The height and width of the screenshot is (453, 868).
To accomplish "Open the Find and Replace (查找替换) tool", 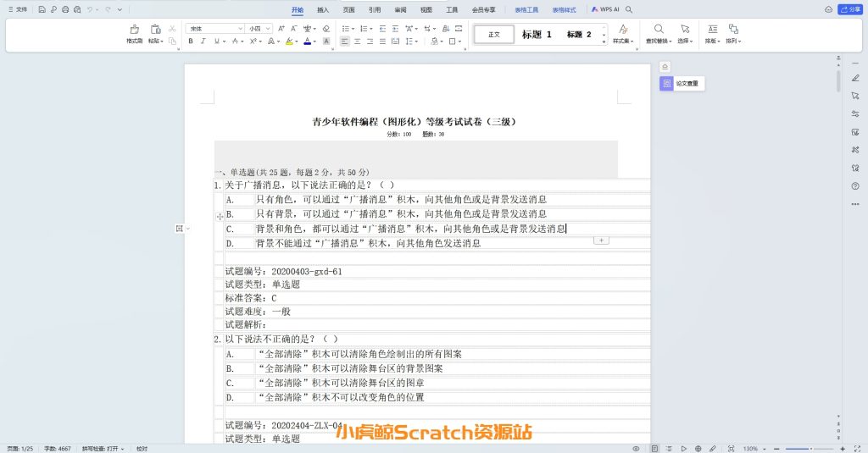I will pos(658,33).
